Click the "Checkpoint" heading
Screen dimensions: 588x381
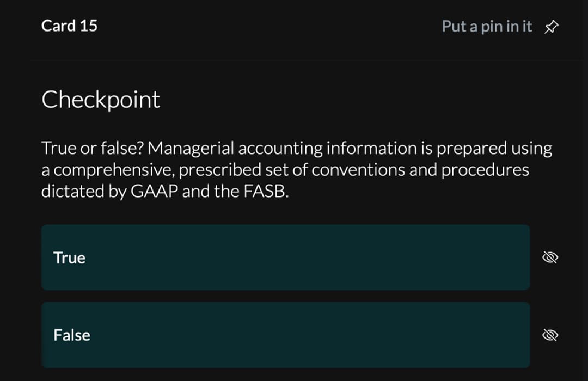(x=101, y=100)
